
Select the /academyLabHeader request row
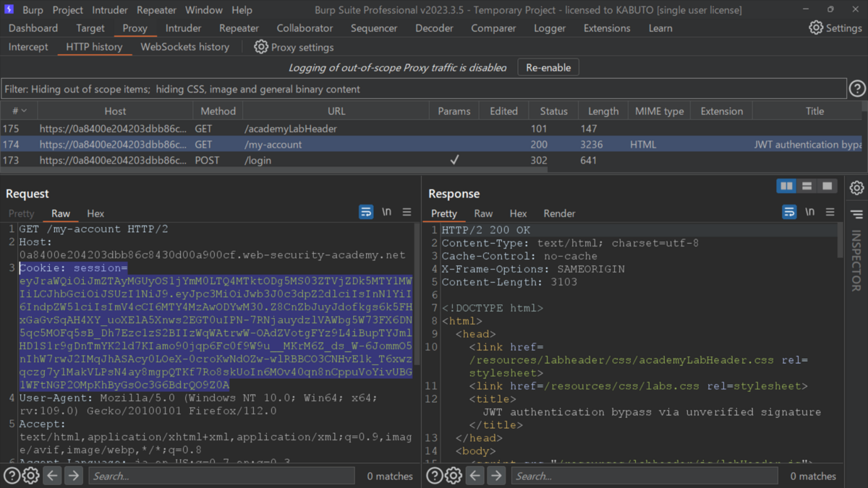tap(431, 129)
